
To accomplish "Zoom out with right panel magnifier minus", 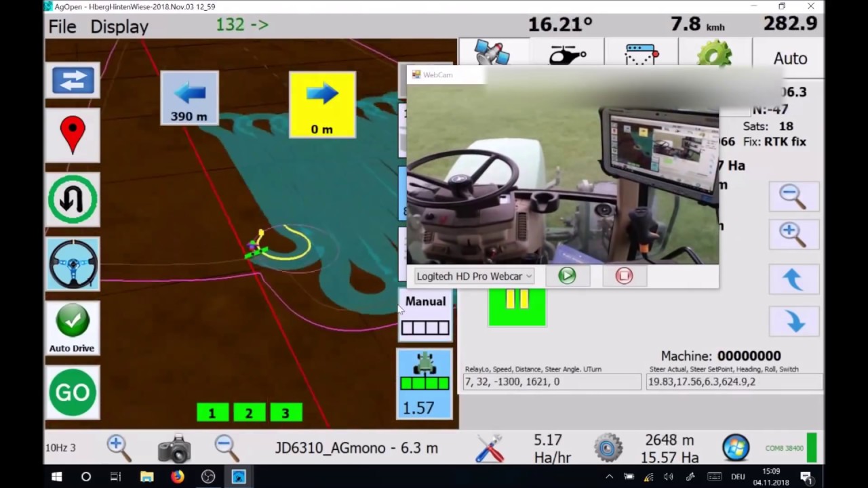I will pyautogui.click(x=793, y=197).
